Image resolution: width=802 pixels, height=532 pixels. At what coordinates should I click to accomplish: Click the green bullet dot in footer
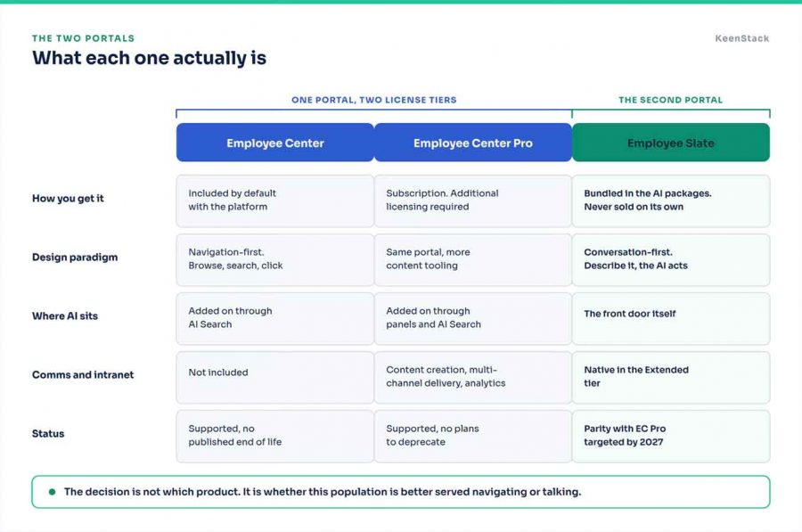coord(52,492)
